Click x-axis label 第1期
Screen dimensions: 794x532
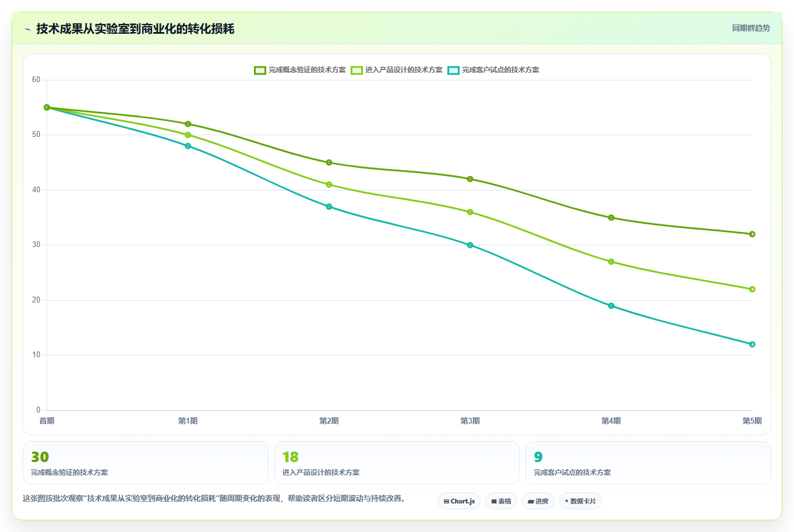[188, 421]
